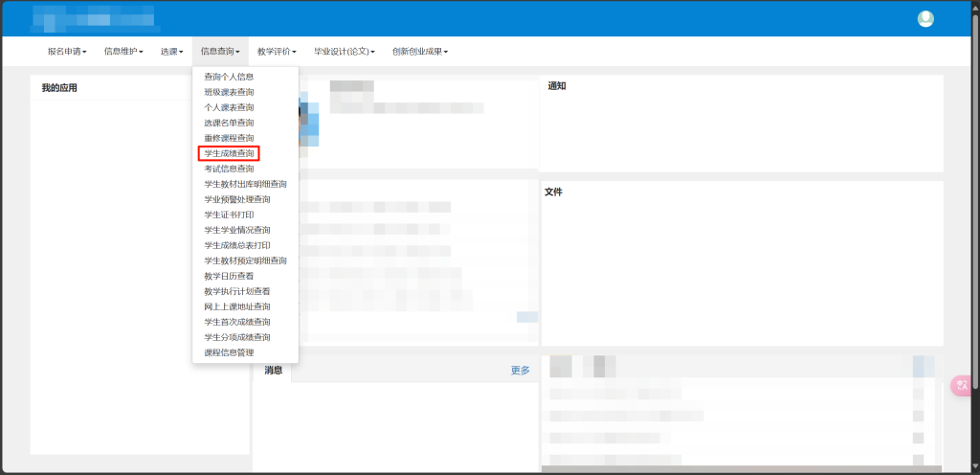This screenshot has height=475, width=980.
Task: Collapse the open 信息查询 menu
Action: point(220,52)
